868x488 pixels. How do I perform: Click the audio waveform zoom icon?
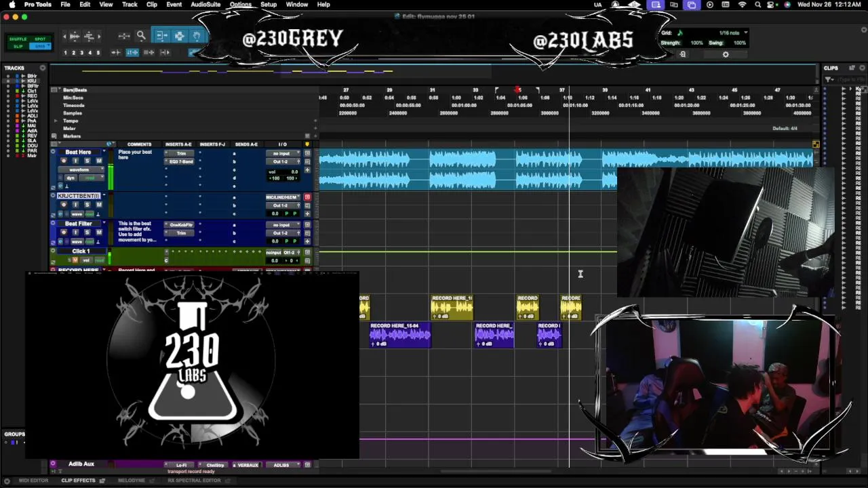click(x=74, y=36)
